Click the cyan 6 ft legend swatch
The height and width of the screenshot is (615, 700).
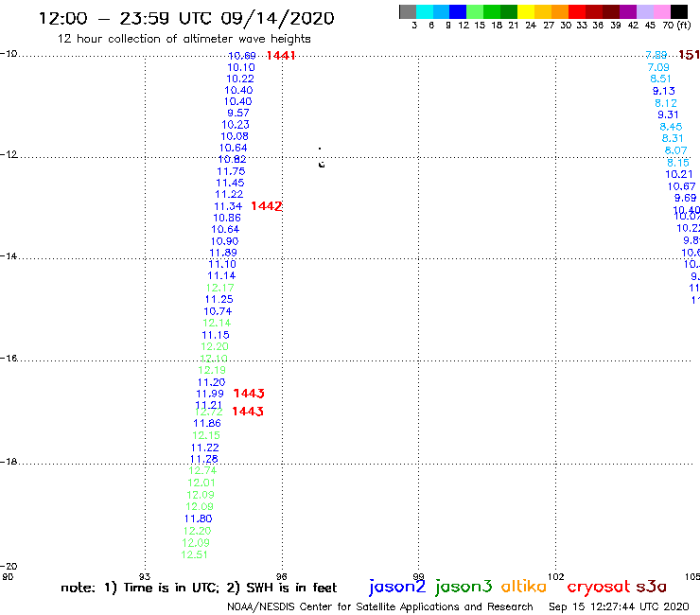coord(424,11)
